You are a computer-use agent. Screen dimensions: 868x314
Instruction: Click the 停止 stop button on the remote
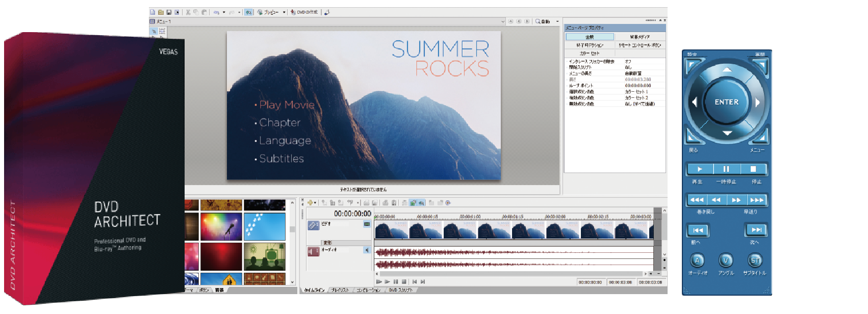753,169
